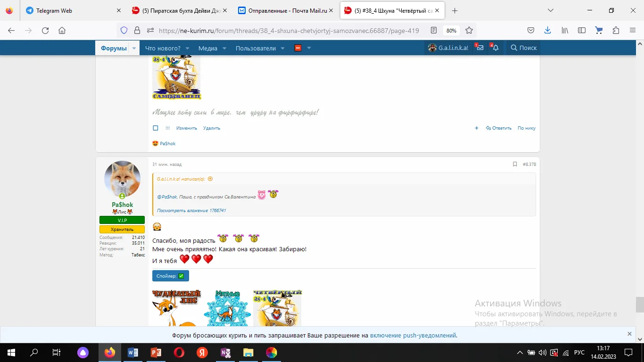
Task: Open the Pa$hok fox avatar
Action: point(122,179)
